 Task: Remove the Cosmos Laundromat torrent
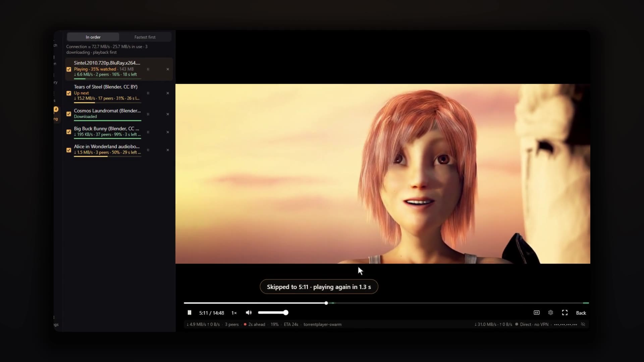pyautogui.click(x=168, y=114)
